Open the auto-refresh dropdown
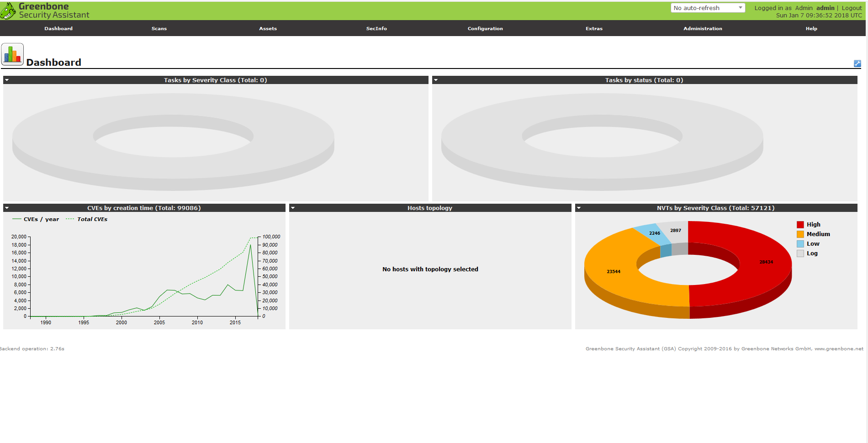The width and height of the screenshot is (868, 443). click(708, 8)
